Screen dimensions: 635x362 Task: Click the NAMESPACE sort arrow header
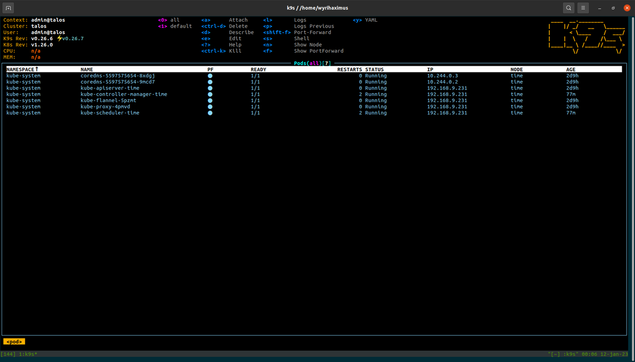coord(22,69)
